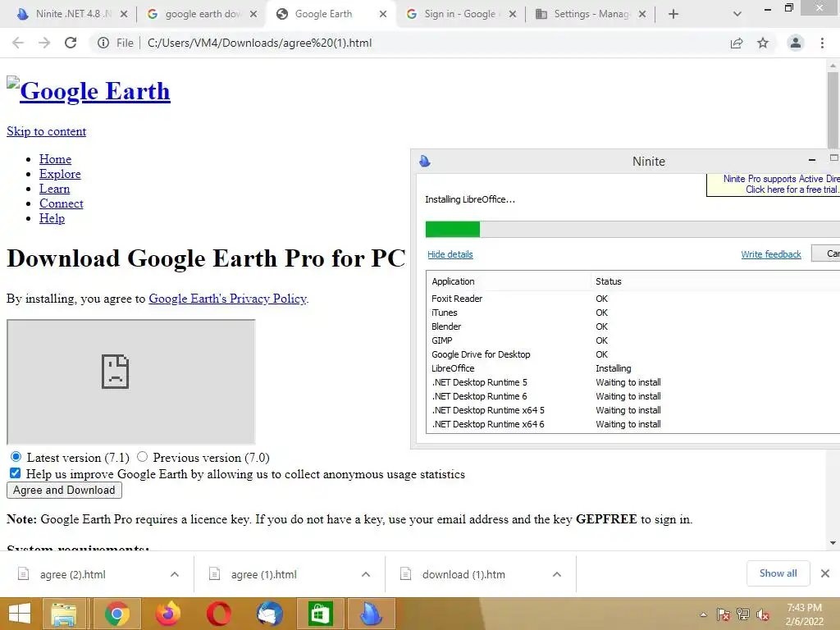Click the Ninite installation progress bar
This screenshot has width=840, height=630.
[x=632, y=230]
